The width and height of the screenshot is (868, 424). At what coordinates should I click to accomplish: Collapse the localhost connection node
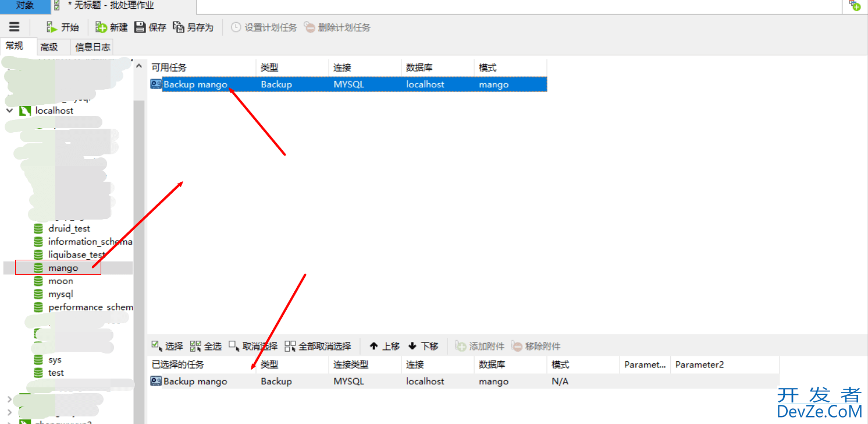(10, 110)
